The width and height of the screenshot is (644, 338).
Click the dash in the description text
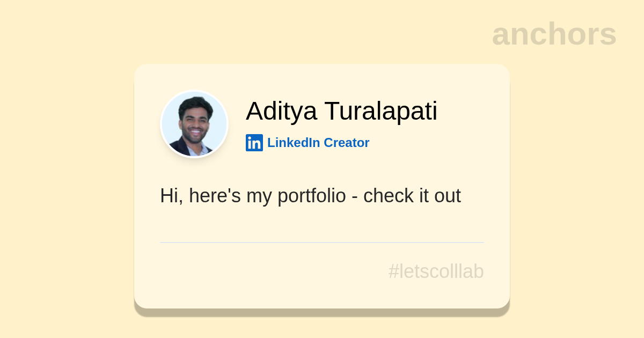(355, 197)
